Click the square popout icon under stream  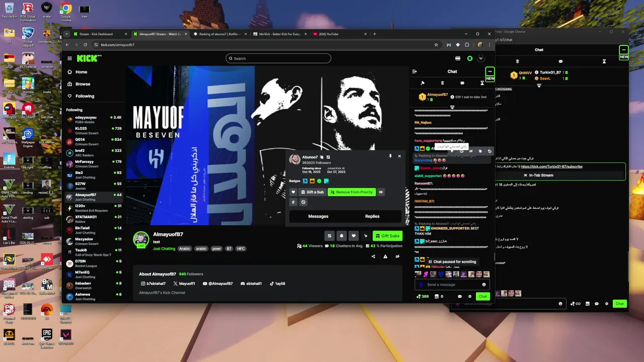(330, 236)
